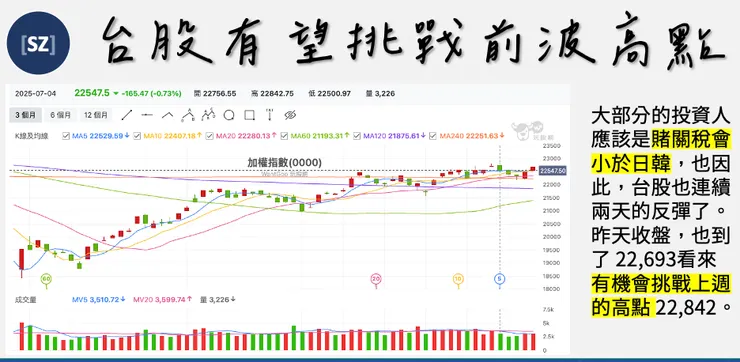This screenshot has width=740, height=362.
Task: Switch to the 12 個月 range
Action: pos(96,115)
